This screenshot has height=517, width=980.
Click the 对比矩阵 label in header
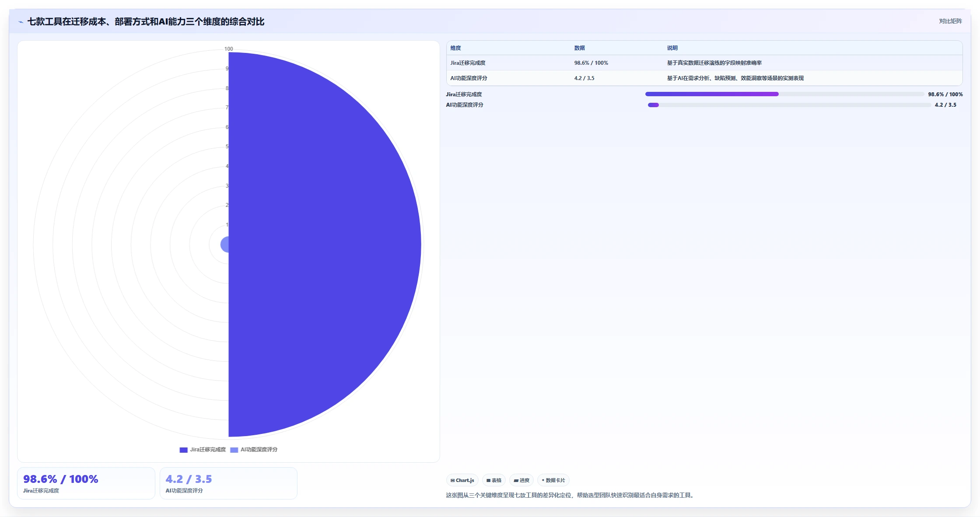(950, 21)
